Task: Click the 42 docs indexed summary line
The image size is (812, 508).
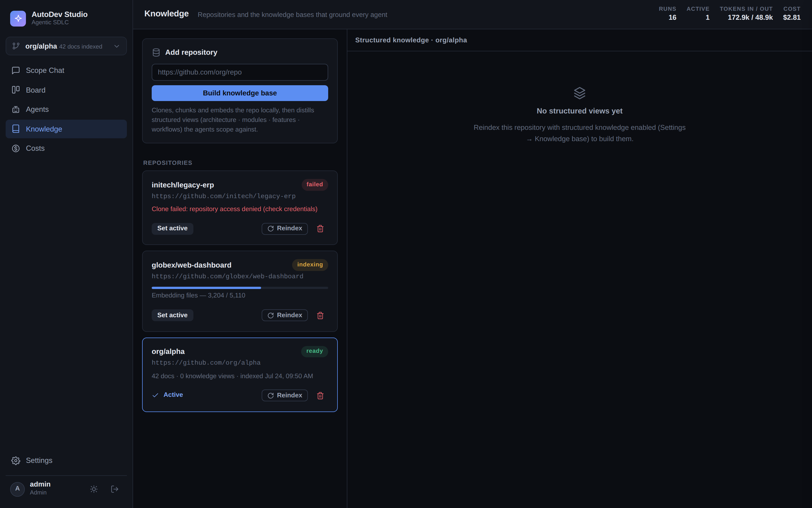Action: tap(232, 376)
